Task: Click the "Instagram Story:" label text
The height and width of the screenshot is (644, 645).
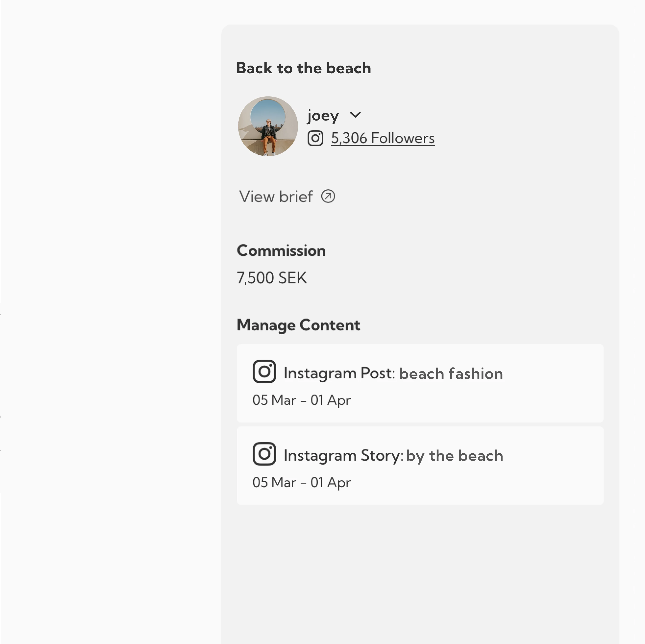Action: (343, 456)
